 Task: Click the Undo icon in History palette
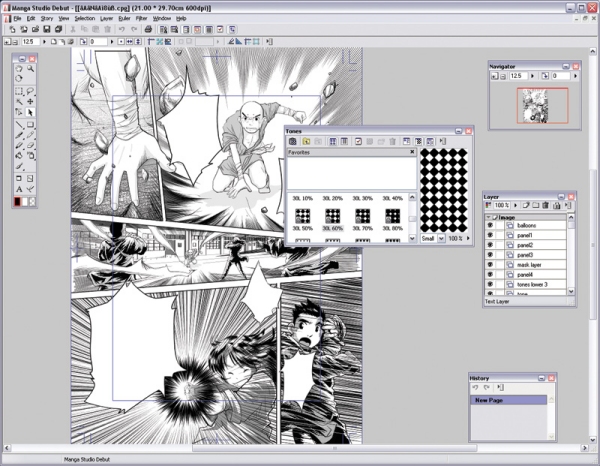tap(475, 388)
